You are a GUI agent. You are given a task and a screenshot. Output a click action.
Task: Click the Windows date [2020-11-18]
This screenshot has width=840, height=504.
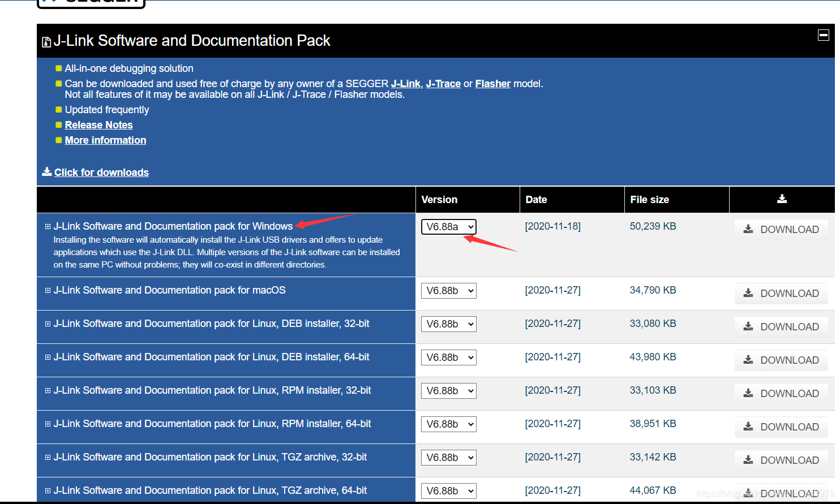pos(553,226)
